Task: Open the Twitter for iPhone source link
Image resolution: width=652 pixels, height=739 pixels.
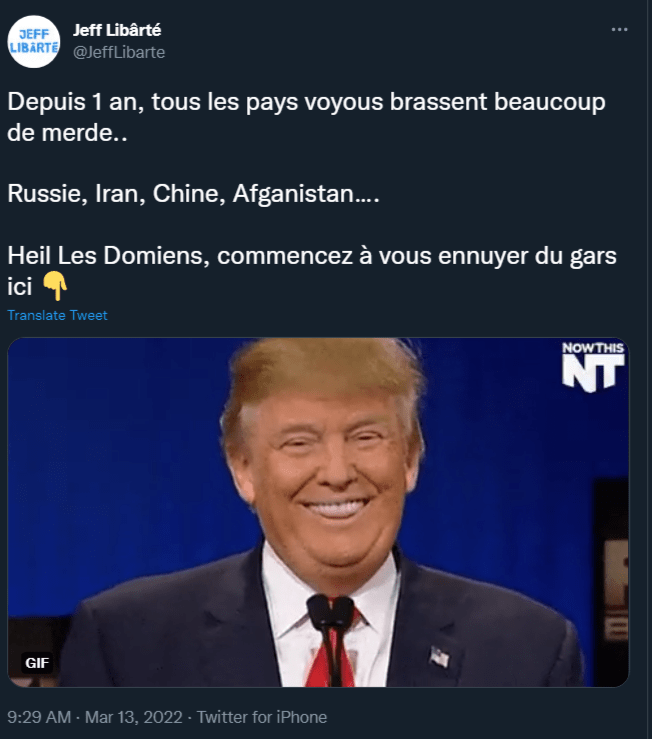Action: pos(262,717)
